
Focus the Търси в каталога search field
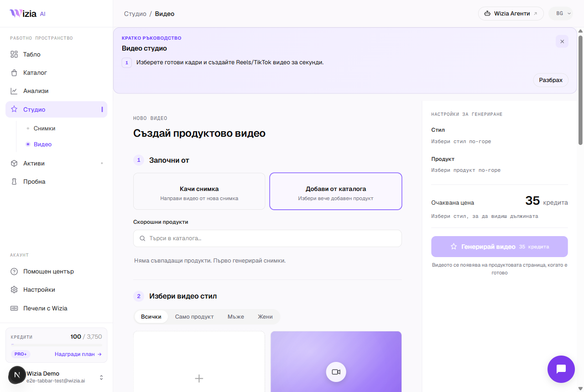coord(267,238)
